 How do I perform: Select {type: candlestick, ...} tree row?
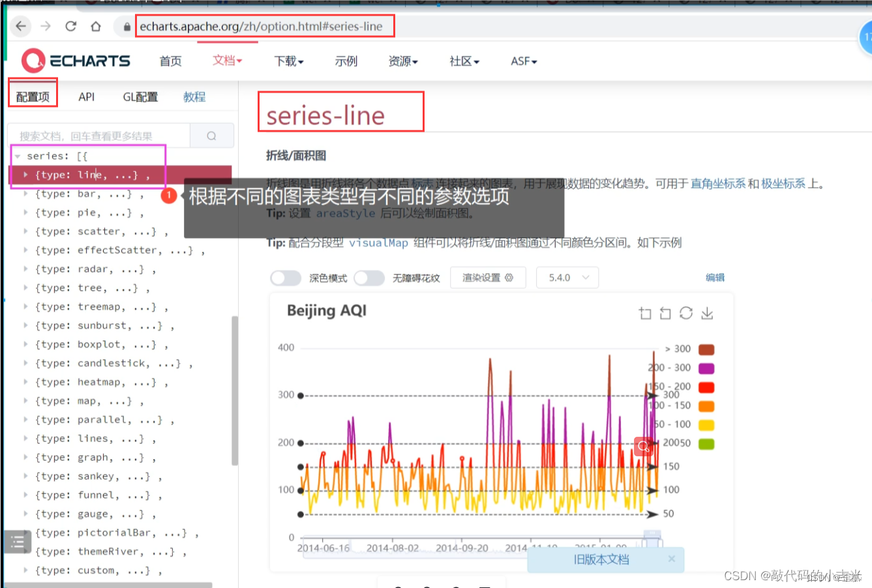(113, 363)
